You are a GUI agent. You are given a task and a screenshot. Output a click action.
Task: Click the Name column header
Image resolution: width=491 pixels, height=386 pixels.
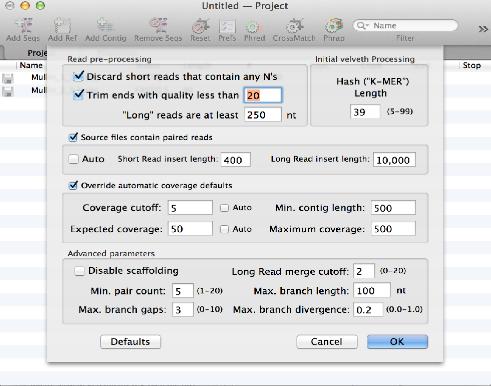click(31, 65)
